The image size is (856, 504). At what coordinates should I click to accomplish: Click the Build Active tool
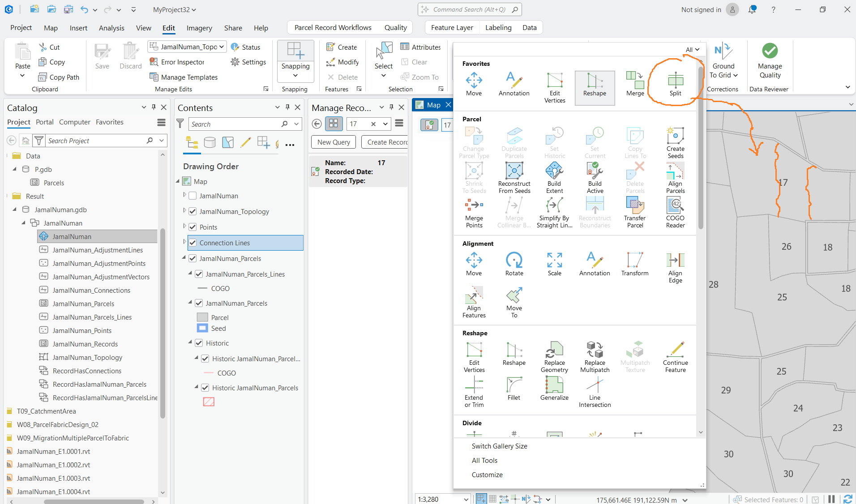click(x=595, y=178)
